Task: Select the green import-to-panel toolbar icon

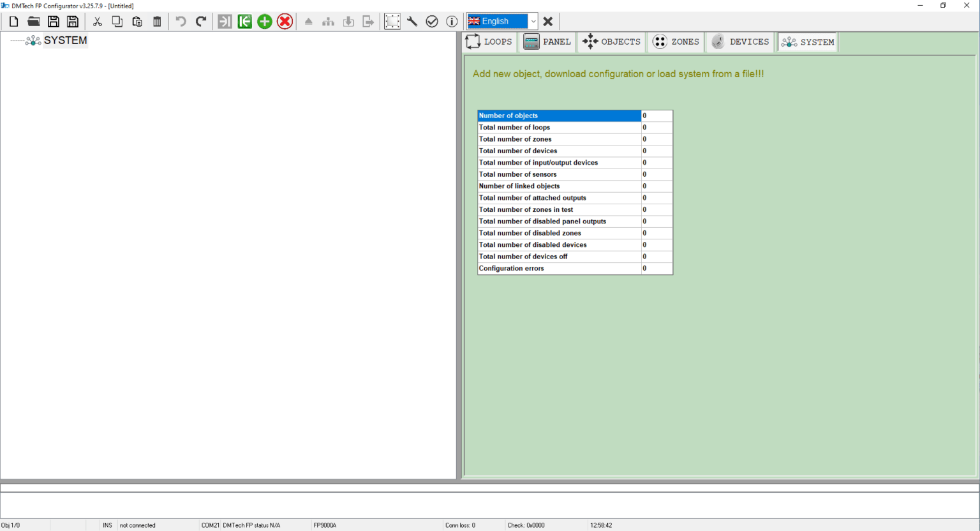Action: [x=244, y=21]
